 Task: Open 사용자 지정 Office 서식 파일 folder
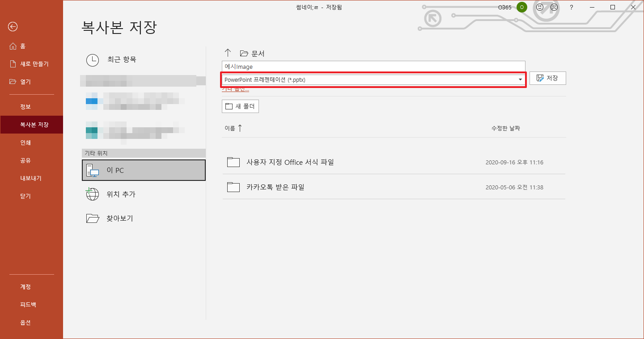coord(394,162)
